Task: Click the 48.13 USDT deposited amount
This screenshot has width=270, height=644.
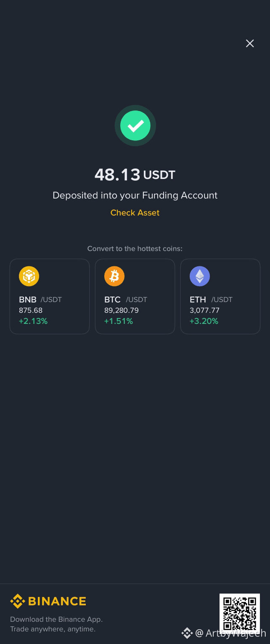Action: pos(135,175)
